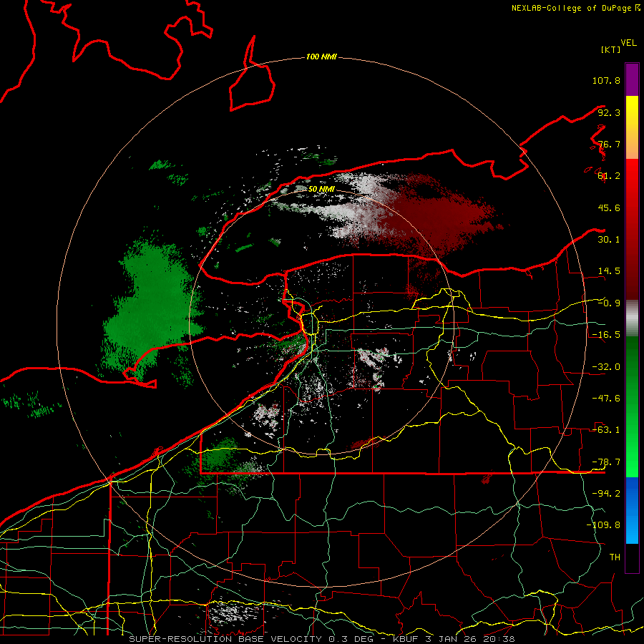Click the bright green segment of the color bar

[632, 406]
